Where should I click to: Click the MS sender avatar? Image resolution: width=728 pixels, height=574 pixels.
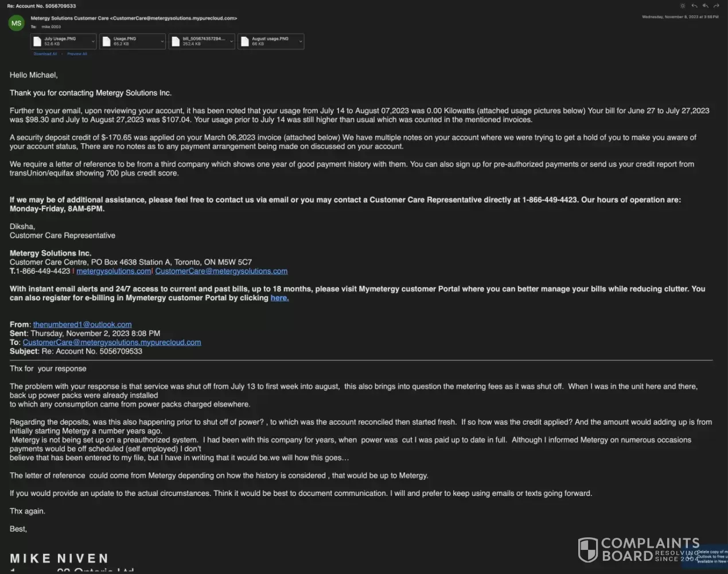click(16, 24)
